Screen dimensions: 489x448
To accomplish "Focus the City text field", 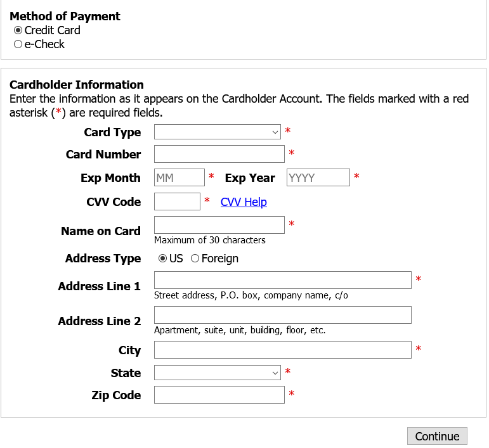I will pyautogui.click(x=282, y=350).
